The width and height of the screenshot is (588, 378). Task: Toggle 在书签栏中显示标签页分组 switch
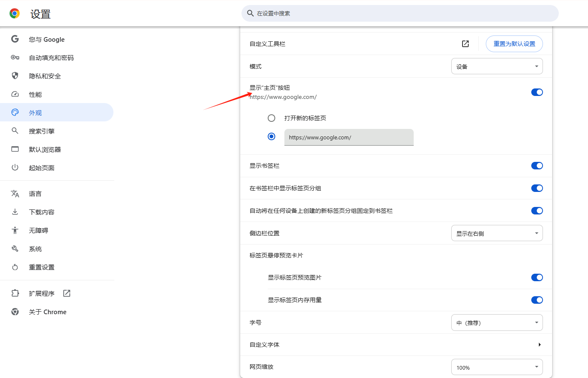coord(537,188)
